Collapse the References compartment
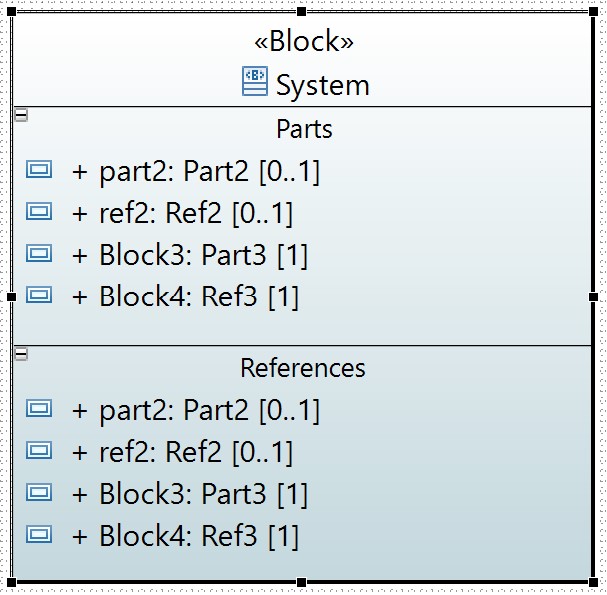This screenshot has width=607, height=595. [21, 354]
